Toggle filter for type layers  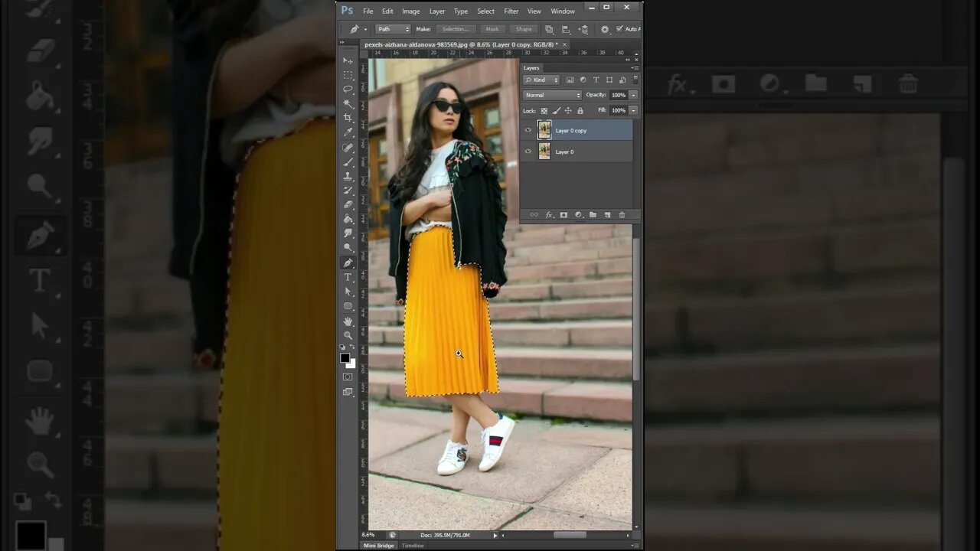tap(596, 80)
